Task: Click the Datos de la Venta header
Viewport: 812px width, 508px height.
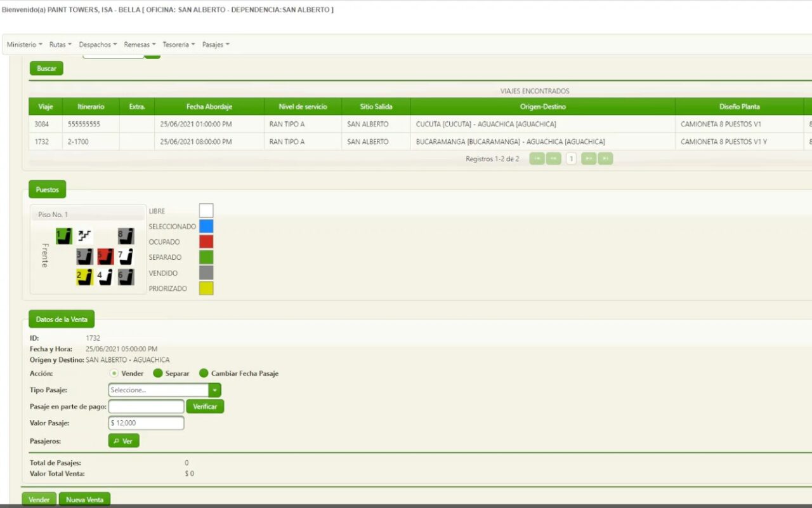Action: coord(62,319)
